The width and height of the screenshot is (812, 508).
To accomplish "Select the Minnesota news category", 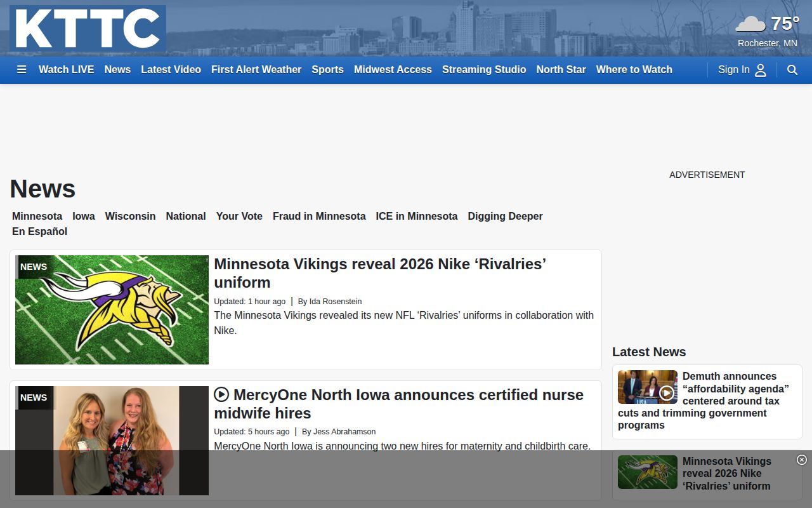I will (37, 216).
